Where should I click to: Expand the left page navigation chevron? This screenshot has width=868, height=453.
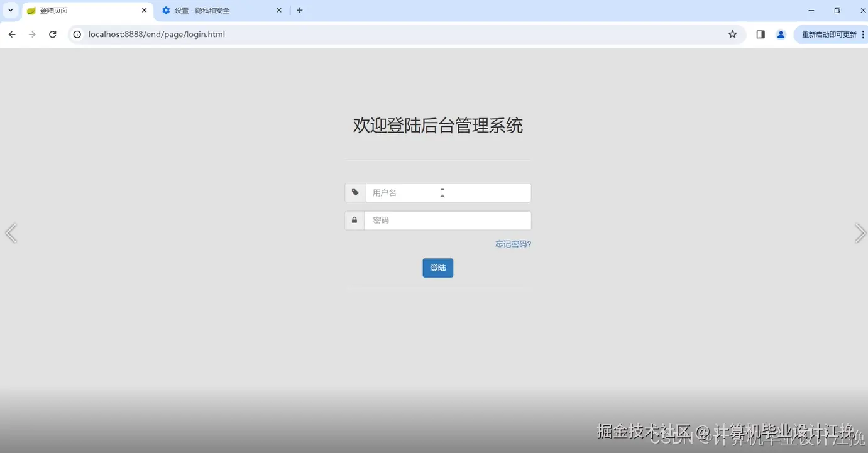pyautogui.click(x=11, y=233)
